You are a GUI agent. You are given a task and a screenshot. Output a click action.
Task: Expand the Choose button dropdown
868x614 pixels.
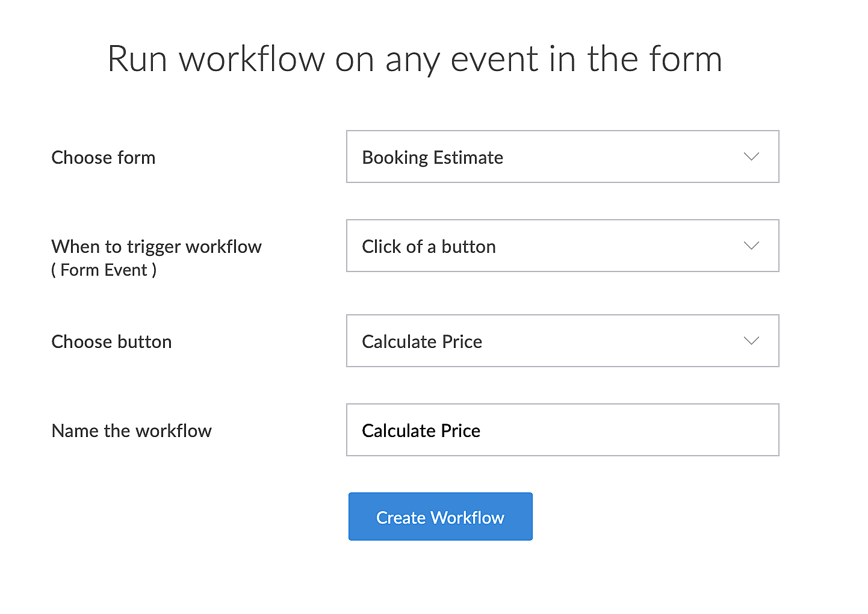click(562, 341)
